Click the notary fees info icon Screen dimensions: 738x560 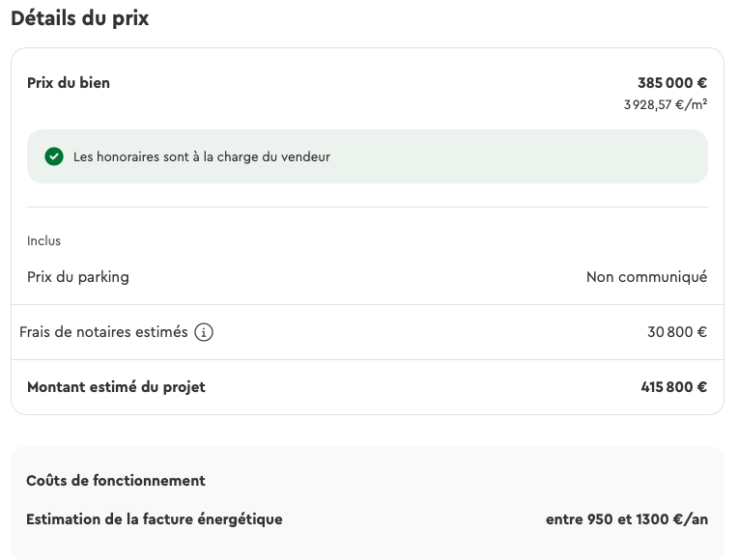coord(204,332)
